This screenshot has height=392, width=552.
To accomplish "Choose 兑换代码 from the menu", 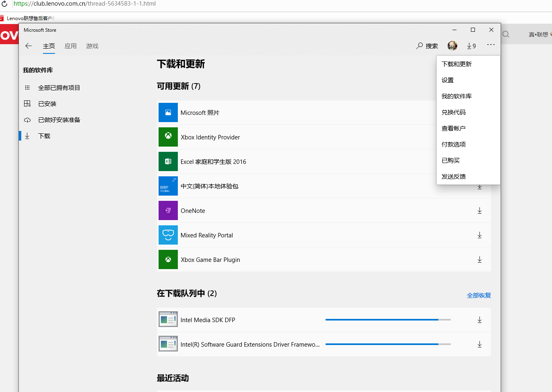I will click(468, 112).
